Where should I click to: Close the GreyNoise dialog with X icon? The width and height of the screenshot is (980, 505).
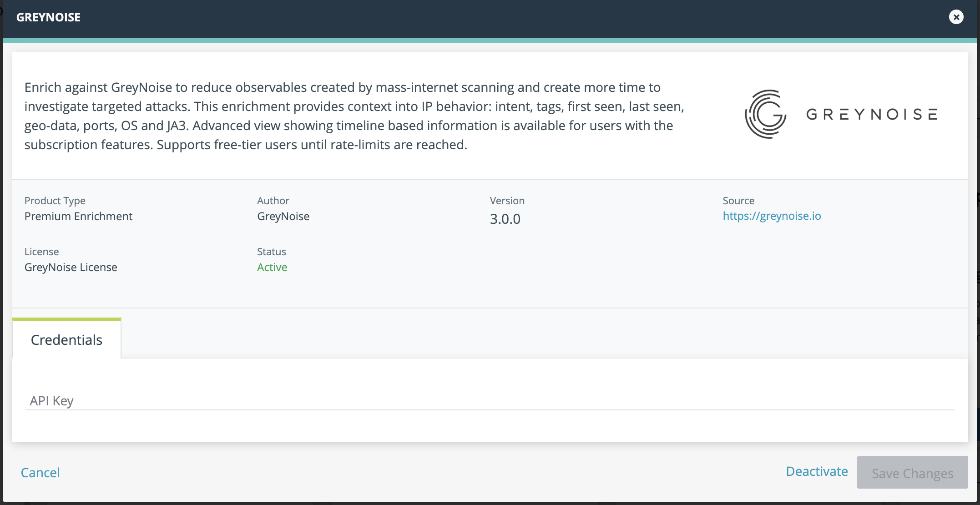(x=956, y=17)
